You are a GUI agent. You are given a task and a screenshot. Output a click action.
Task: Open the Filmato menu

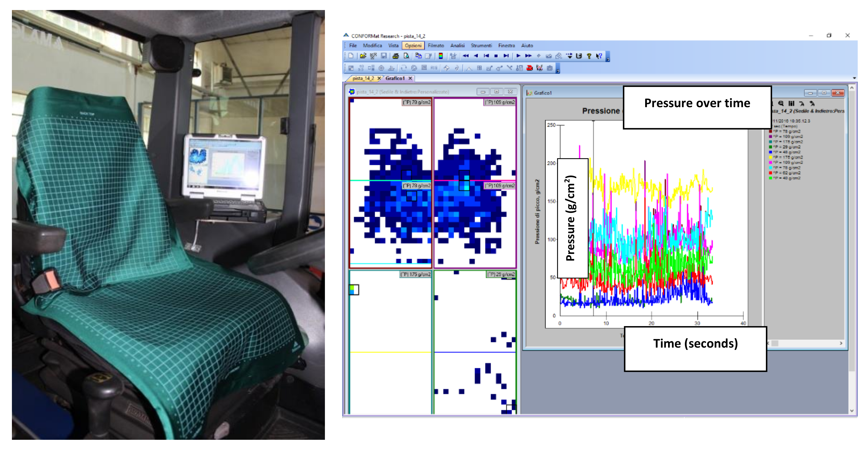click(x=436, y=46)
